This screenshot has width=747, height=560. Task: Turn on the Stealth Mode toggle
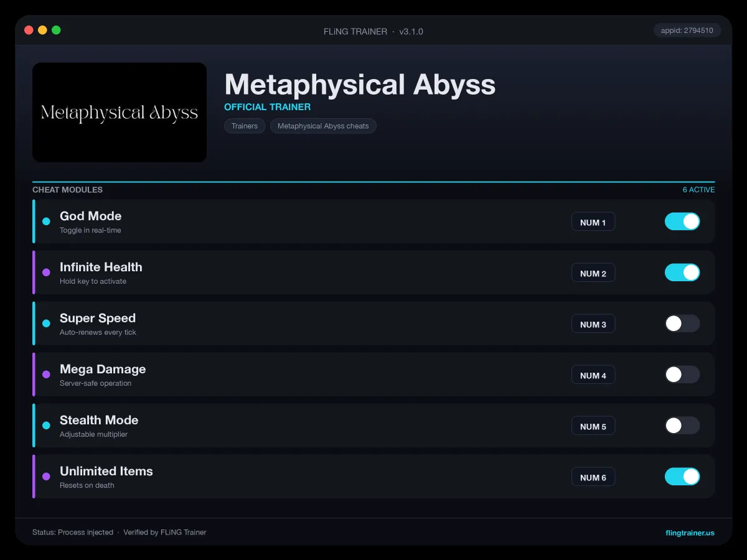point(682,426)
